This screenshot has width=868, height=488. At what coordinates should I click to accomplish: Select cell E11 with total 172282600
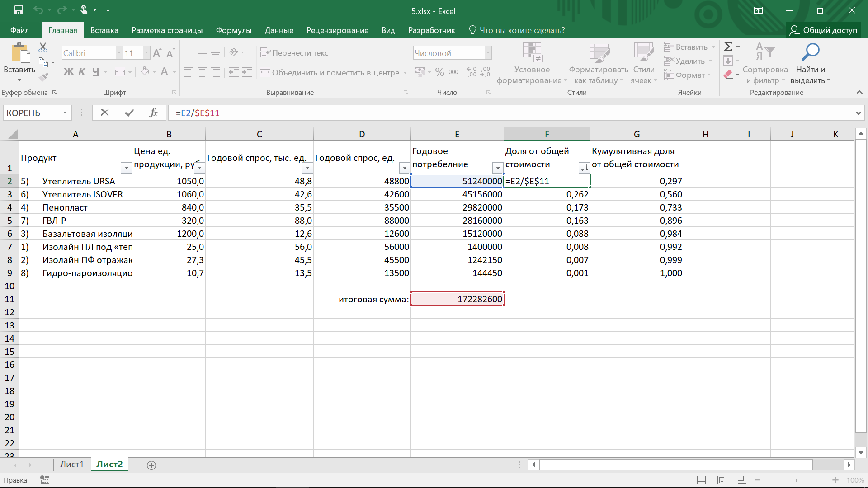click(457, 299)
